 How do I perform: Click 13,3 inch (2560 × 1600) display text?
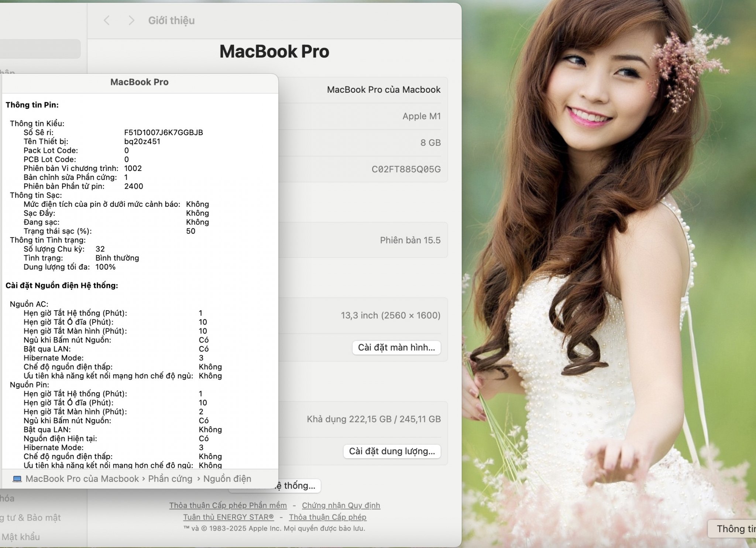click(x=391, y=315)
